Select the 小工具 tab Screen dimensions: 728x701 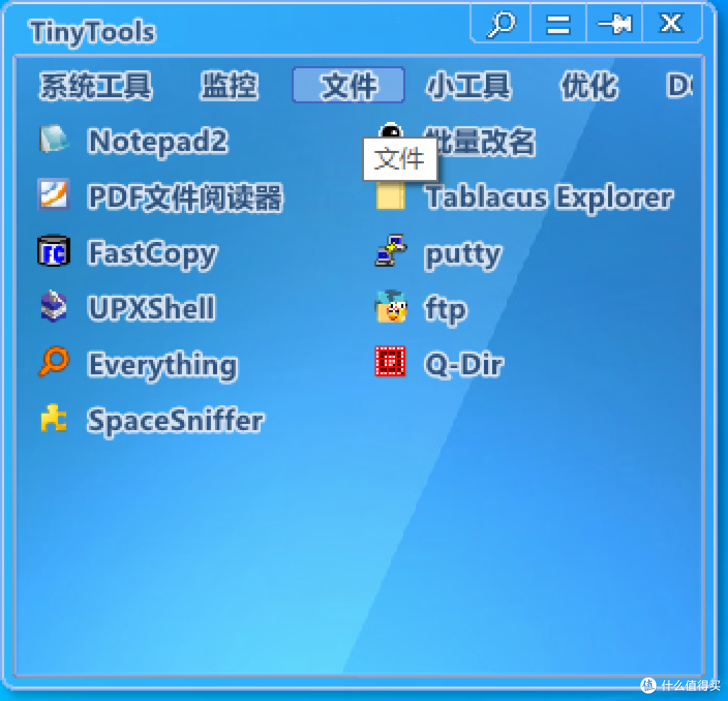point(468,86)
